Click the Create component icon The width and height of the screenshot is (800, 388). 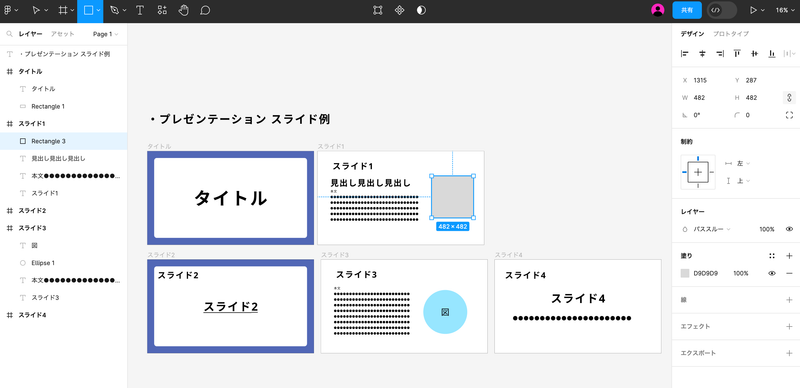399,10
